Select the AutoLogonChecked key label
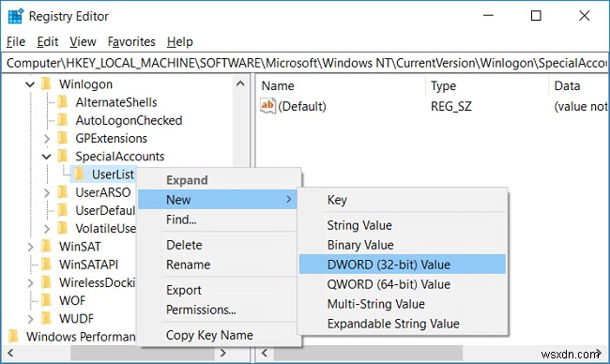The width and height of the screenshot is (610, 364). [129, 120]
